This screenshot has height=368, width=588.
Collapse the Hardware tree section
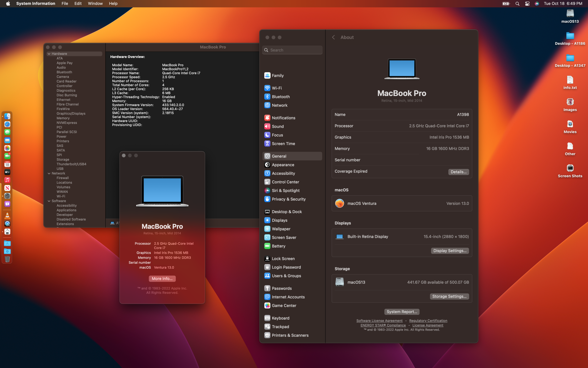pos(49,54)
